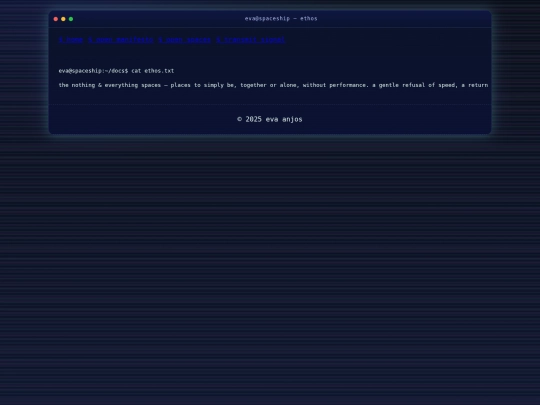
Task: Click the 'eva@spaceship — ethos' window title
Action: point(281,19)
